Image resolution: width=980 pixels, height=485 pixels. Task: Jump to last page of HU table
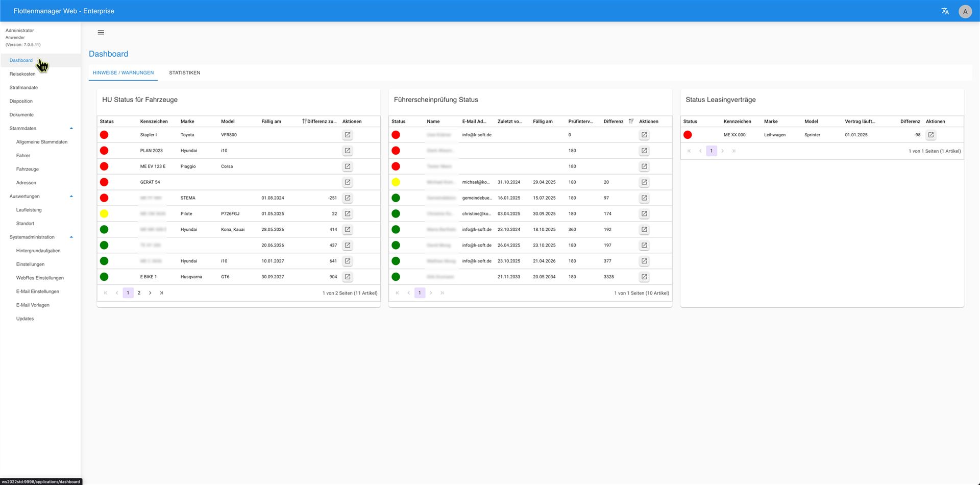[161, 293]
